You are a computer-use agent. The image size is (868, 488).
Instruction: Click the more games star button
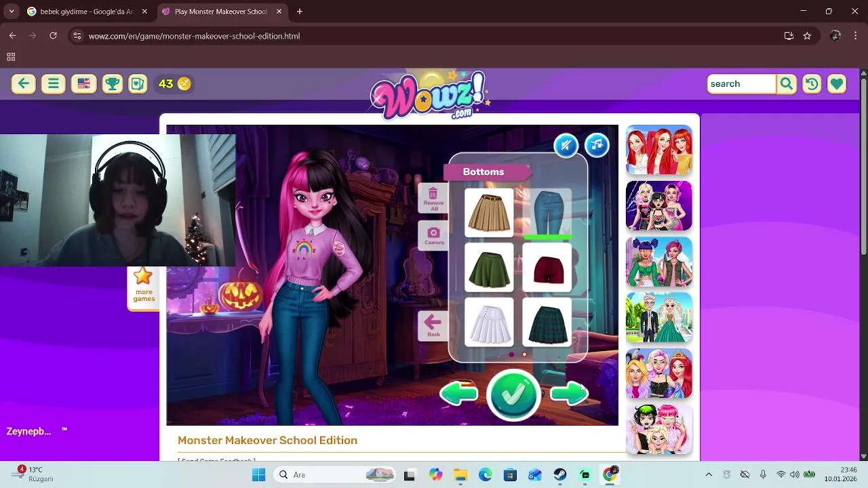143,285
